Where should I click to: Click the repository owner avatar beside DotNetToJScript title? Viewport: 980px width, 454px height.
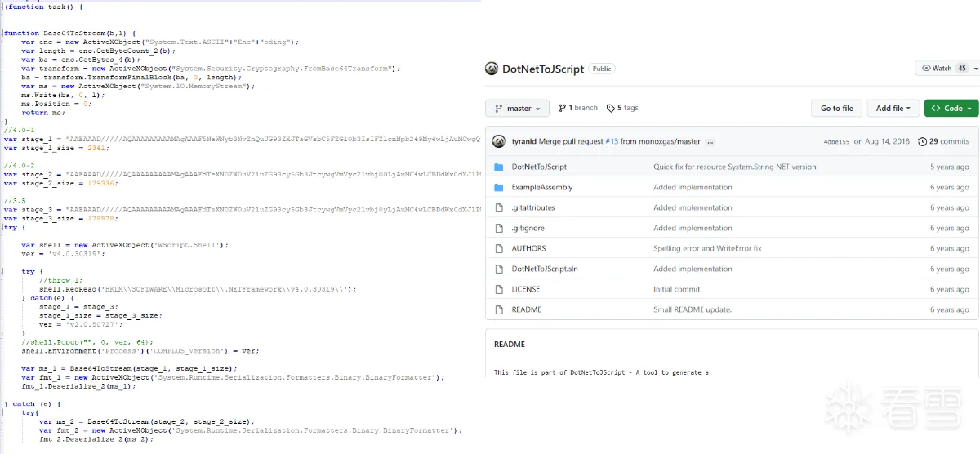coord(492,69)
